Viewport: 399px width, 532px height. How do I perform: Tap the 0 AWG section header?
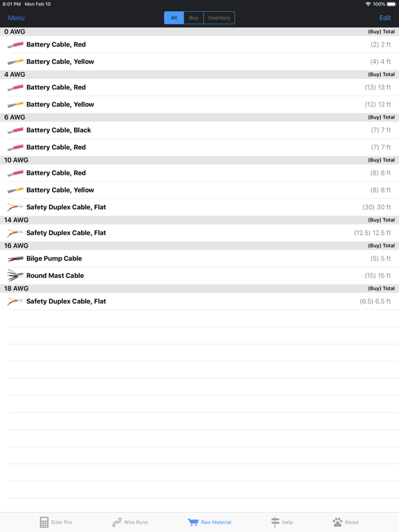pos(199,32)
